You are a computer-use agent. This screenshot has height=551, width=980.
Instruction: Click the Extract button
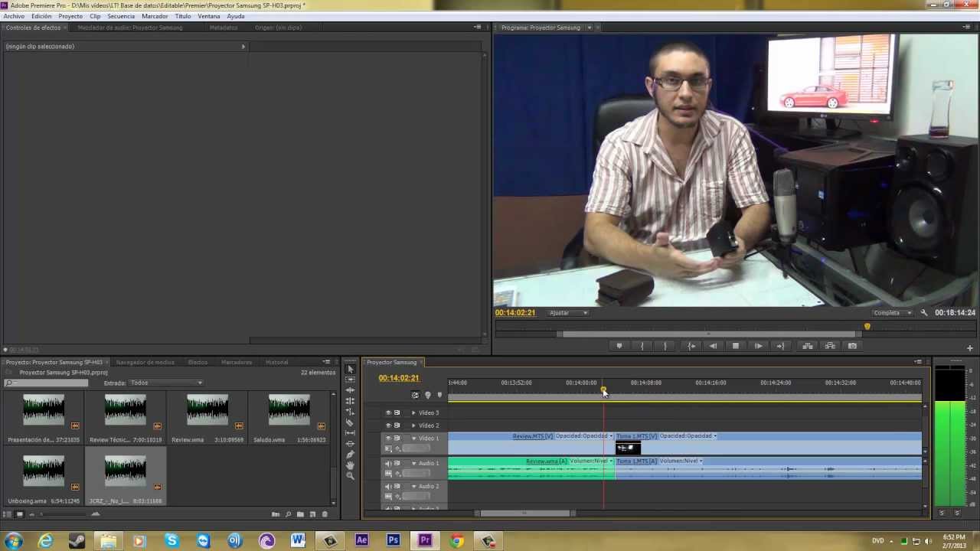click(x=830, y=346)
